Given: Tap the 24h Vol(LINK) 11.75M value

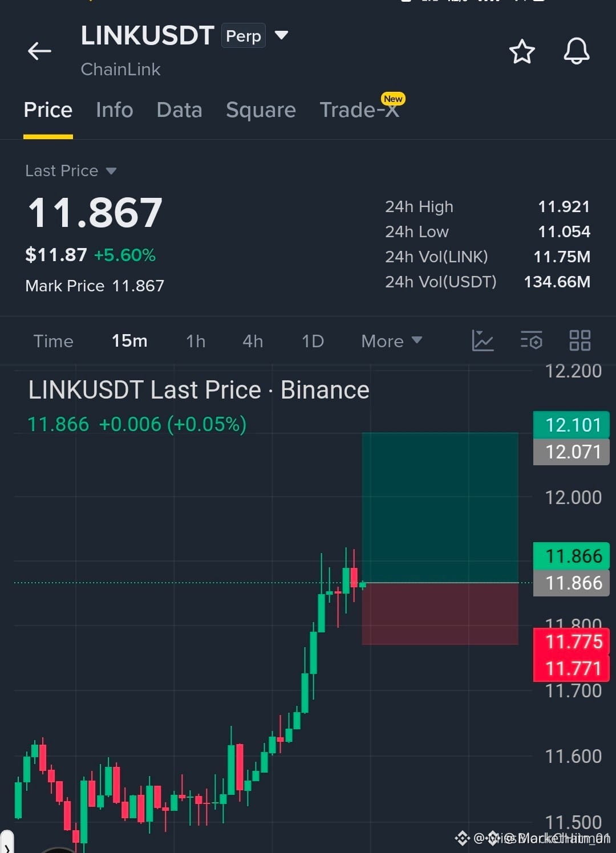Looking at the screenshot, I should pos(562,257).
